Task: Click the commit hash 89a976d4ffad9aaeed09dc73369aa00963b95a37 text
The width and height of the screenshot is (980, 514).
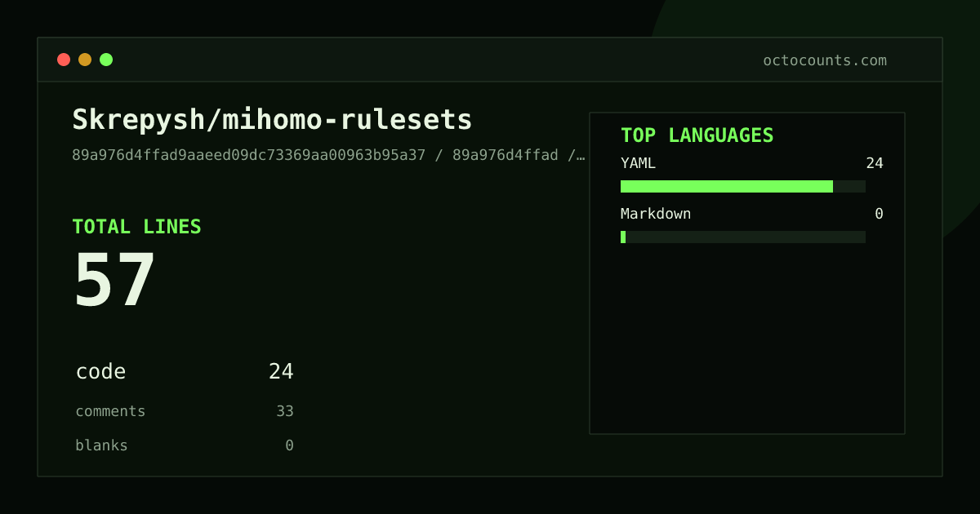Action: click(249, 155)
